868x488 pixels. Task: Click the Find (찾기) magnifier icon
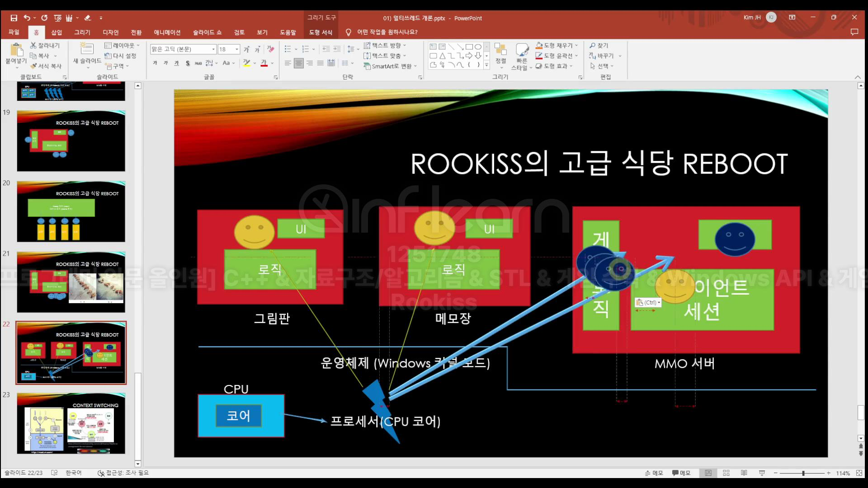pos(593,46)
